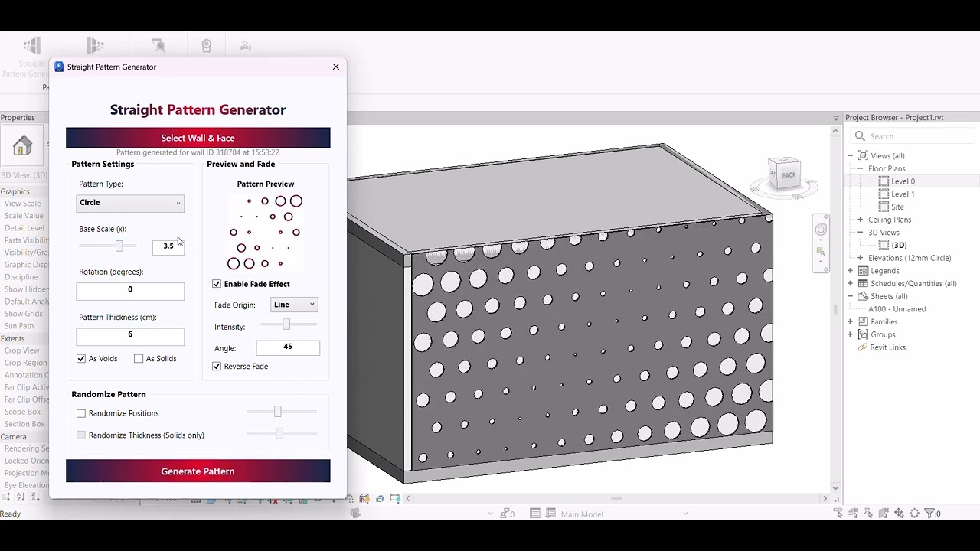Click the pixy ribbon icon
Image resolution: width=980 pixels, height=551 pixels.
point(246,46)
